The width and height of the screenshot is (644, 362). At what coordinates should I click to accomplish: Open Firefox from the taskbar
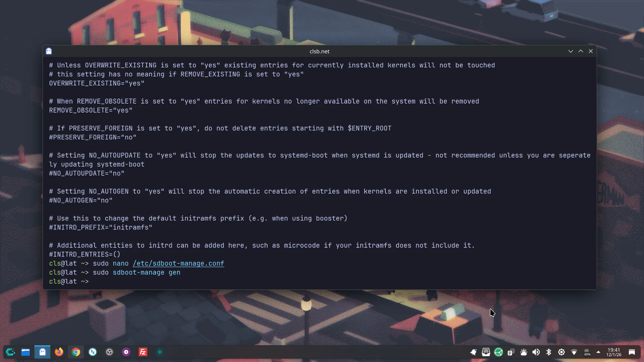pyautogui.click(x=59, y=352)
